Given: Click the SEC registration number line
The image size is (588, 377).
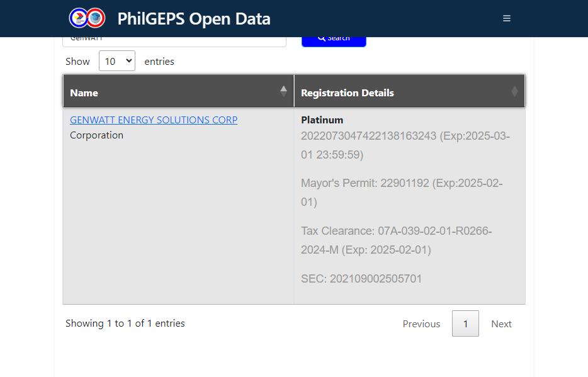Looking at the screenshot, I should (361, 278).
